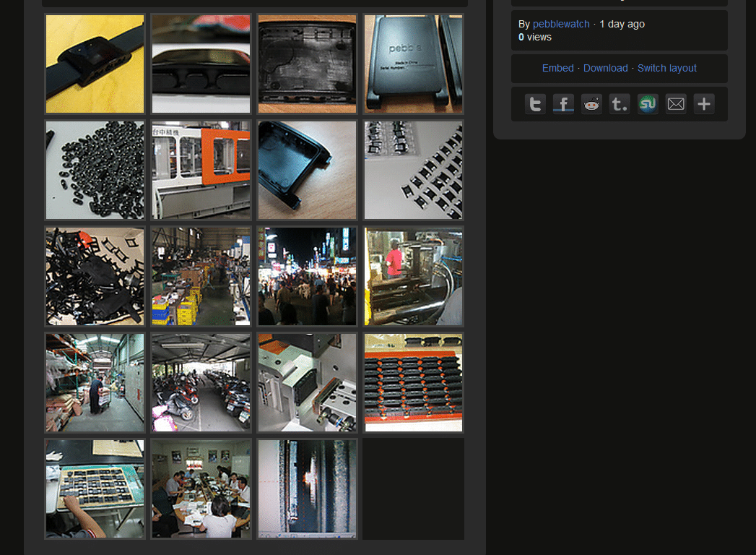756x555 pixels.
Task: View night market crowd thumbnail
Action: coord(307,276)
